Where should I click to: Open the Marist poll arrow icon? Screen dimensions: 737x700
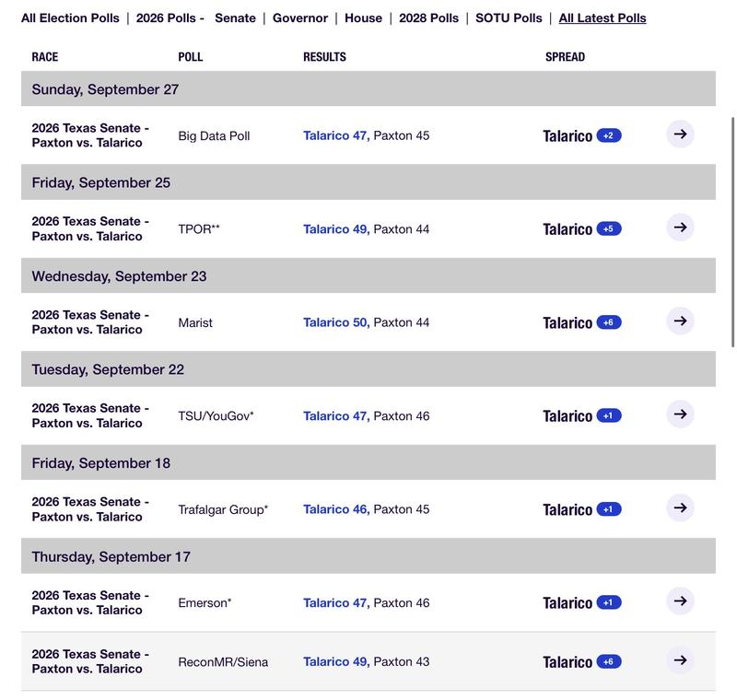pyautogui.click(x=680, y=321)
